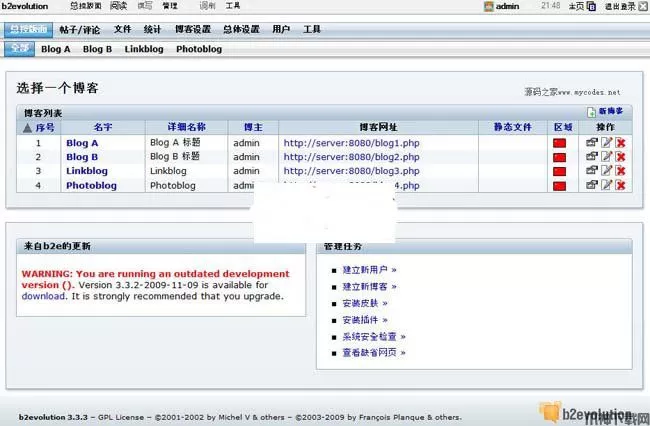Image resolution: width=650 pixels, height=426 pixels.
Task: Open the 总体设置 main tab
Action: tap(241, 29)
